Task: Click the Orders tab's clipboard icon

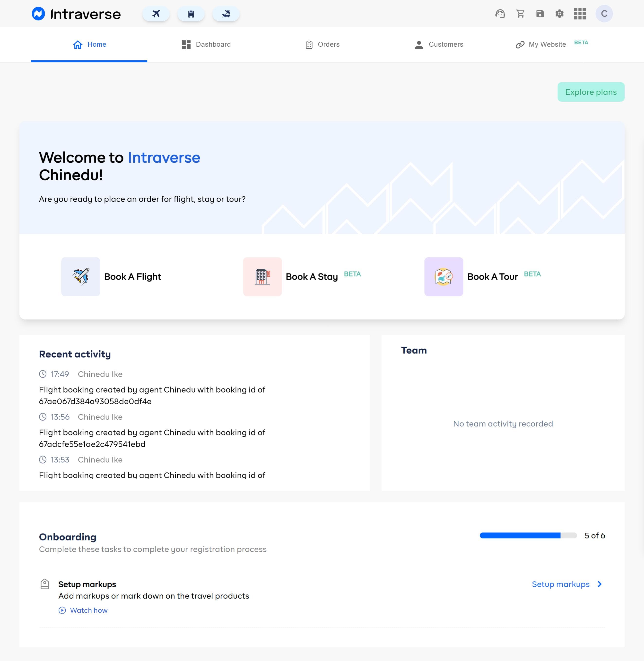Action: (309, 45)
